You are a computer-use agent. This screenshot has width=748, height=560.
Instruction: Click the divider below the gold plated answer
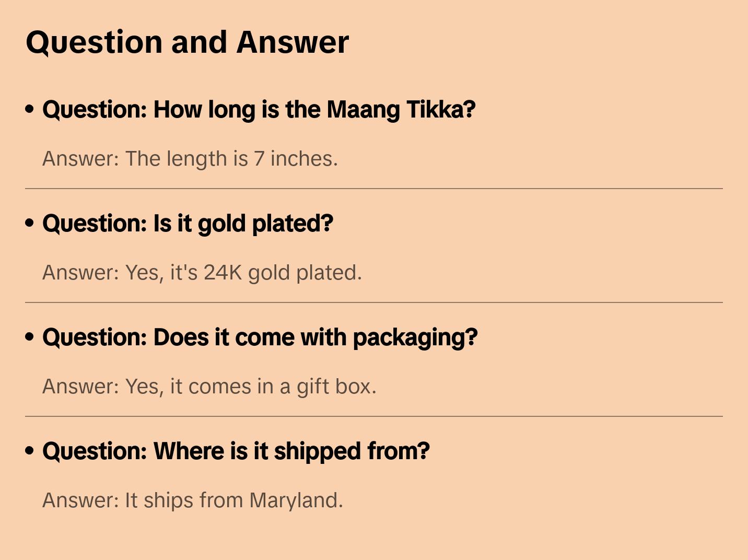click(x=374, y=302)
